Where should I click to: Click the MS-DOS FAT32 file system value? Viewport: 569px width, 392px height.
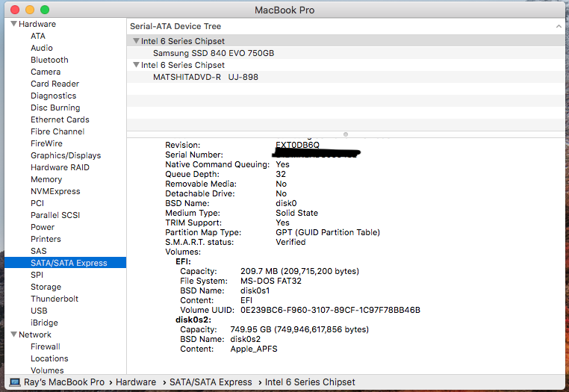[271, 281]
